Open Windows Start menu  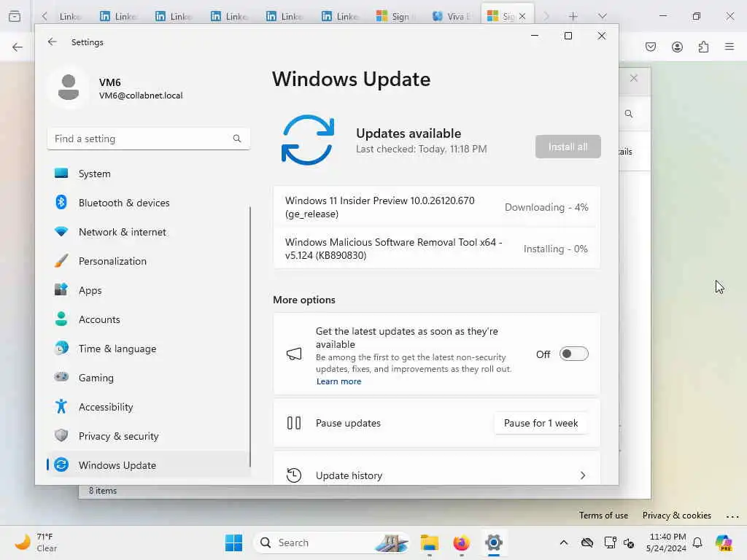click(x=233, y=542)
